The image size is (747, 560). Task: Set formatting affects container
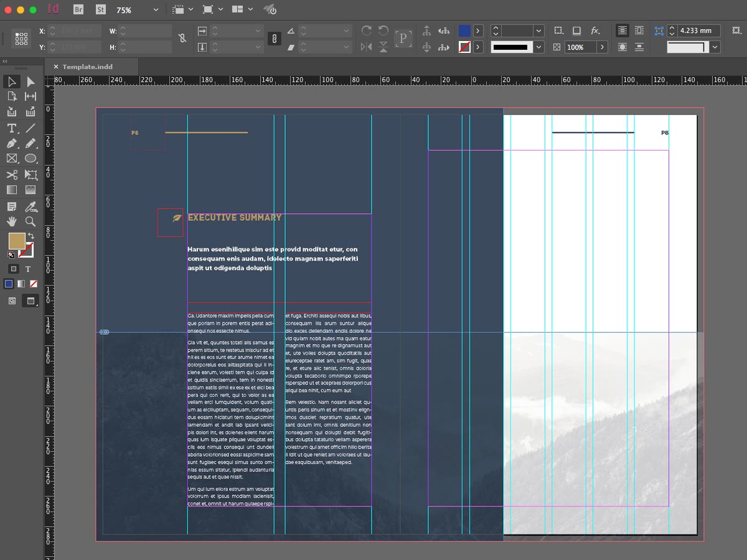coord(14,269)
